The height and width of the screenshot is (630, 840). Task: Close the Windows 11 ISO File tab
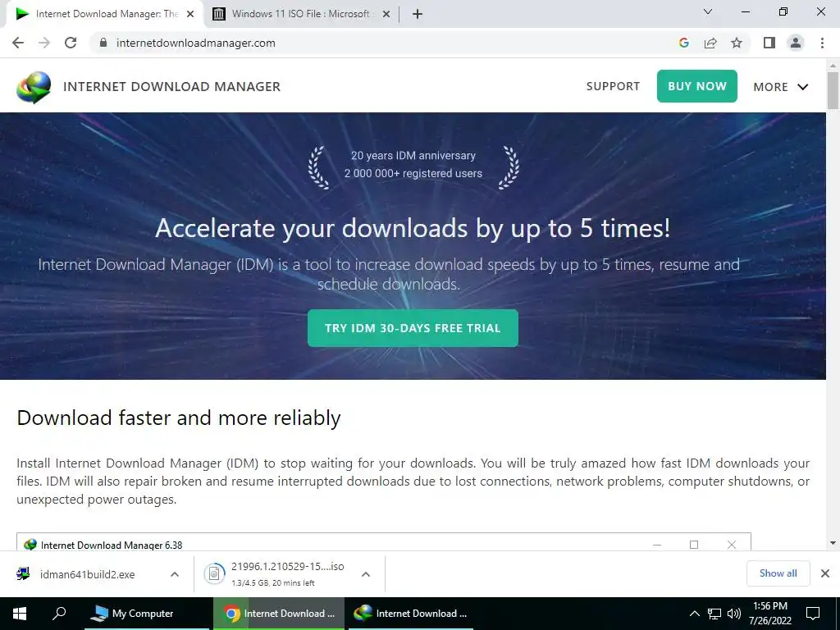click(x=386, y=14)
